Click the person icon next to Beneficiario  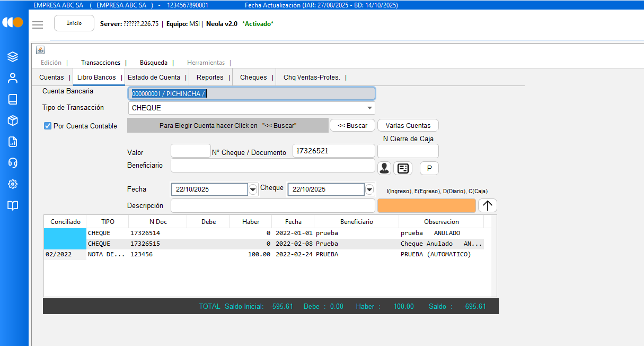point(384,168)
